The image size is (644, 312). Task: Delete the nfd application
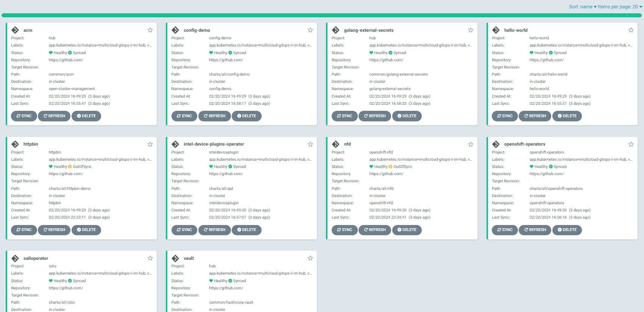click(x=407, y=230)
